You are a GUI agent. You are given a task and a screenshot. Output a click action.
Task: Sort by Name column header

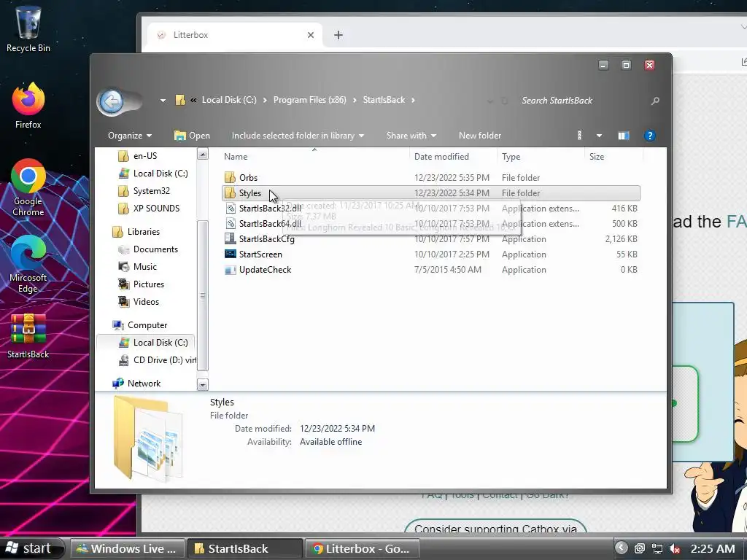click(314, 157)
